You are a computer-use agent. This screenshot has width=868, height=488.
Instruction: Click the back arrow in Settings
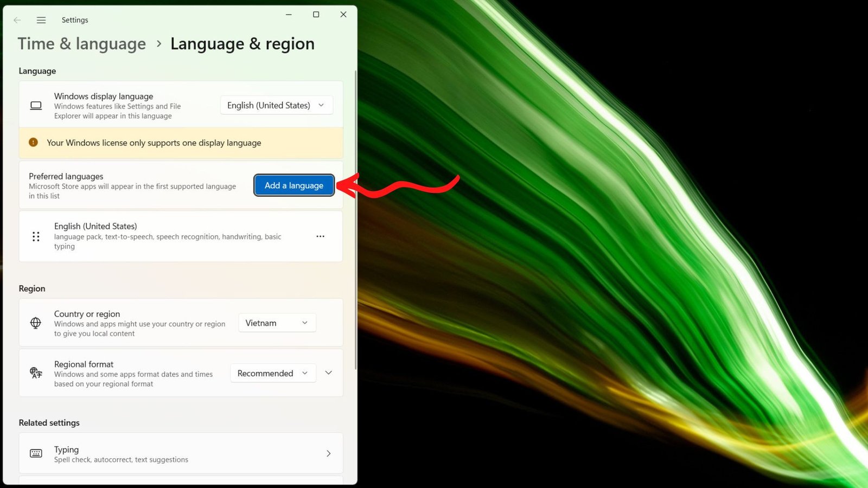point(17,20)
